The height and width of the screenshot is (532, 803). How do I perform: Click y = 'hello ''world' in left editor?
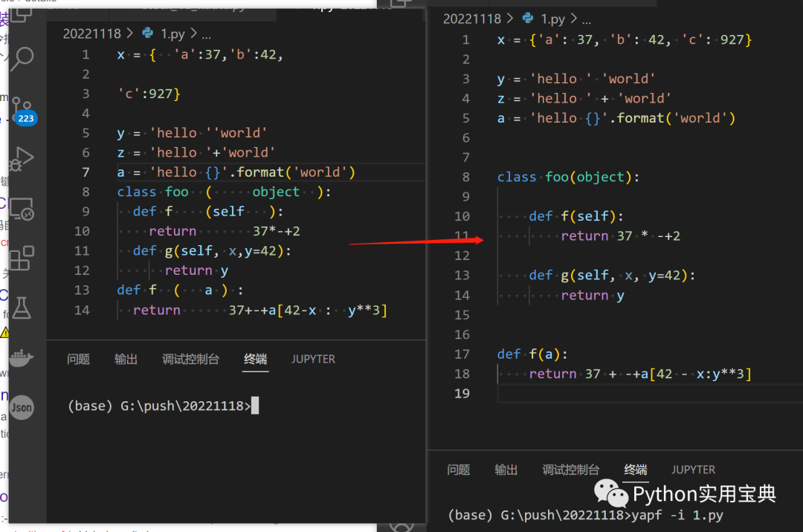click(192, 133)
